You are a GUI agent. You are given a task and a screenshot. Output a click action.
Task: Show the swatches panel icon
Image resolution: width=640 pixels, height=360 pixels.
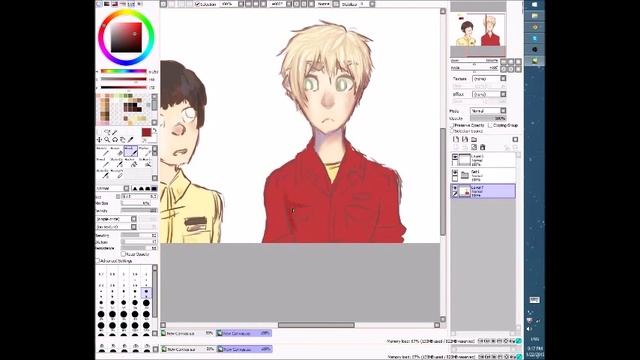pos(131,4)
